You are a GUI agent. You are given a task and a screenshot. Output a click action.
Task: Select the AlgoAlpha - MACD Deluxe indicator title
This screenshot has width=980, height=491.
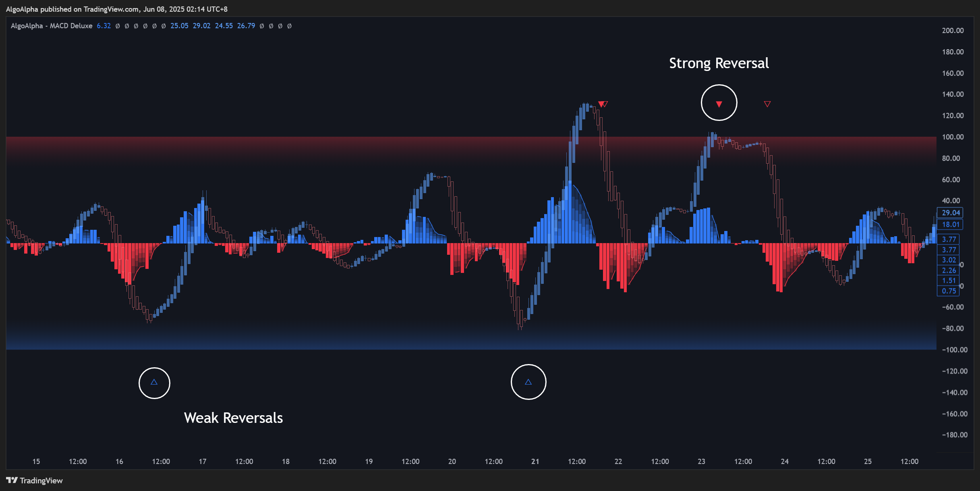(52, 26)
